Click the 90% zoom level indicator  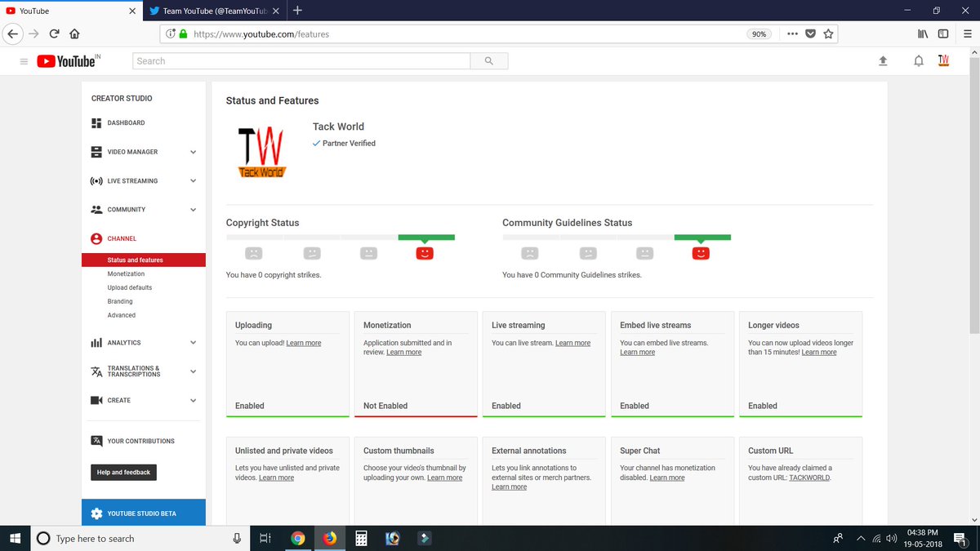click(x=759, y=34)
